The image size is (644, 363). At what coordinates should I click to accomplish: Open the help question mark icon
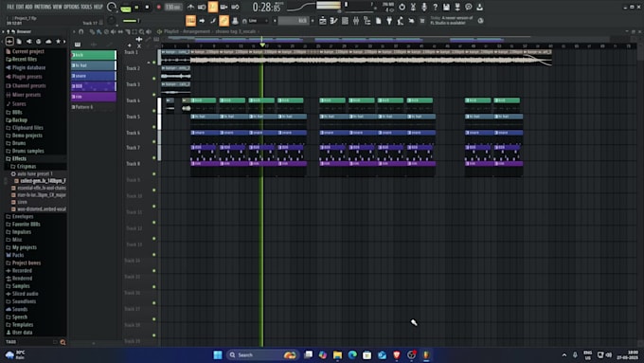pyautogui.click(x=435, y=7)
